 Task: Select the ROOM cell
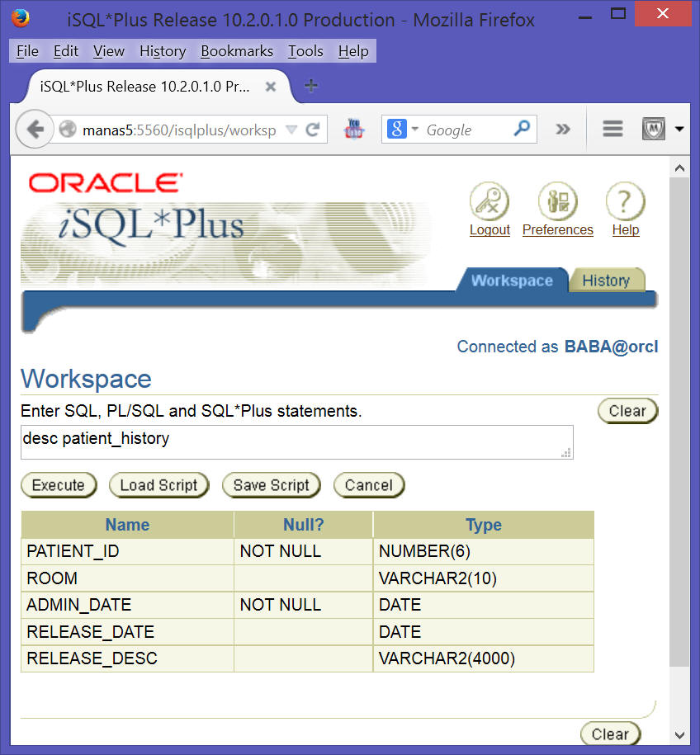pos(127,578)
